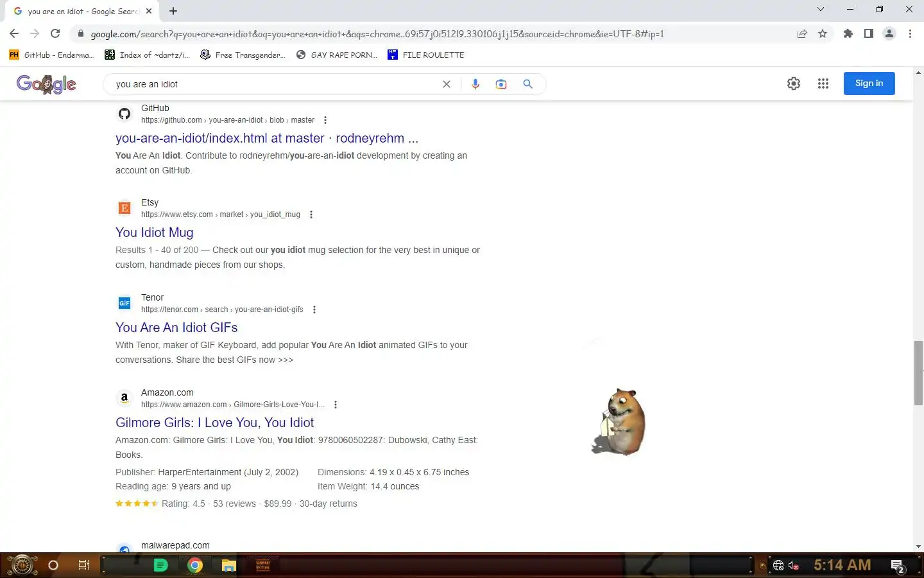
Task: Open the notification center
Action: tap(898, 566)
